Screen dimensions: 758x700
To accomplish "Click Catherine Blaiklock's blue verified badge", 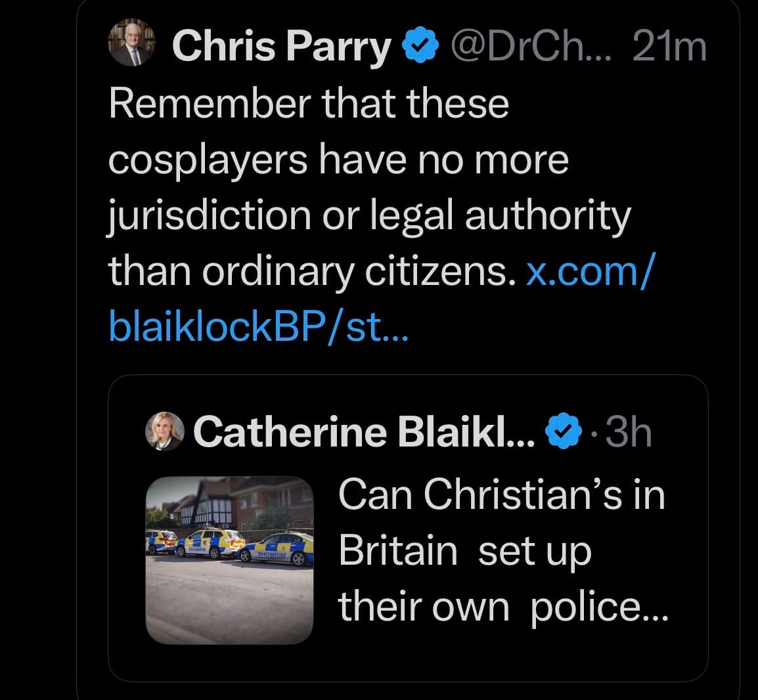I will [x=564, y=432].
